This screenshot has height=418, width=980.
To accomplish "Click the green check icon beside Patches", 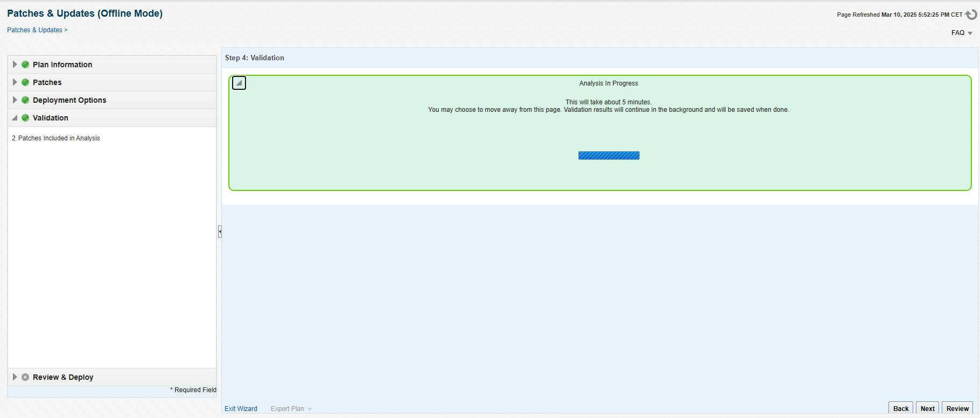I will (x=25, y=82).
